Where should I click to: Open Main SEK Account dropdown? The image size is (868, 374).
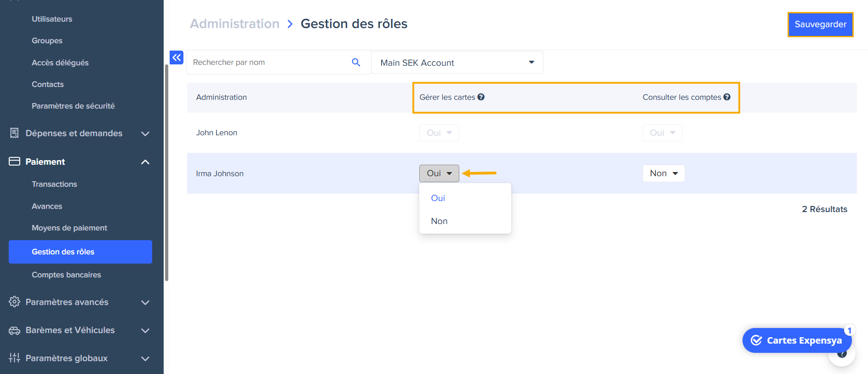pos(457,63)
